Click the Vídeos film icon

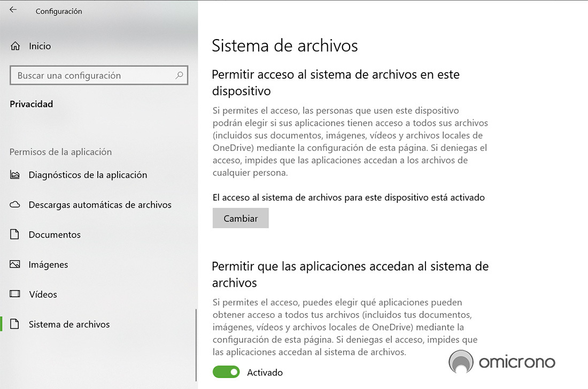click(15, 294)
